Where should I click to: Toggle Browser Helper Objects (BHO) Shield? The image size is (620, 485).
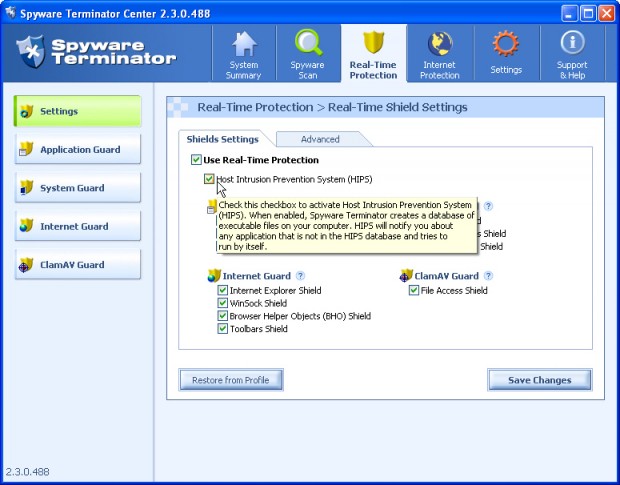tap(223, 316)
